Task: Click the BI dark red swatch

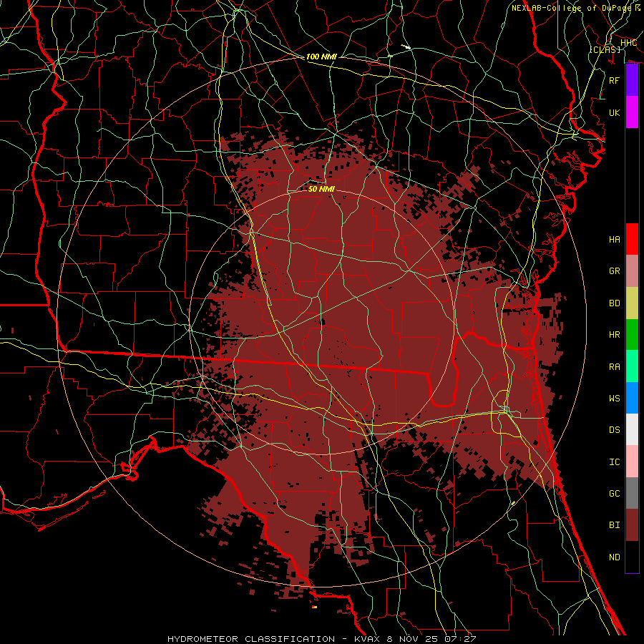Action: (632, 525)
